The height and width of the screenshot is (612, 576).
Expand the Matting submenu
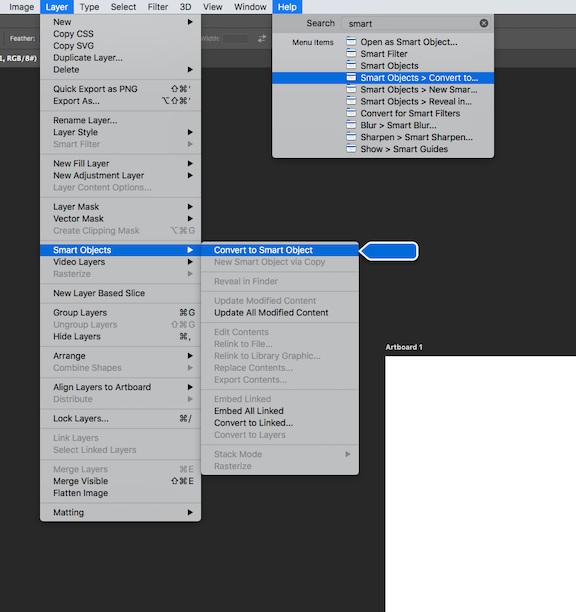[121, 512]
